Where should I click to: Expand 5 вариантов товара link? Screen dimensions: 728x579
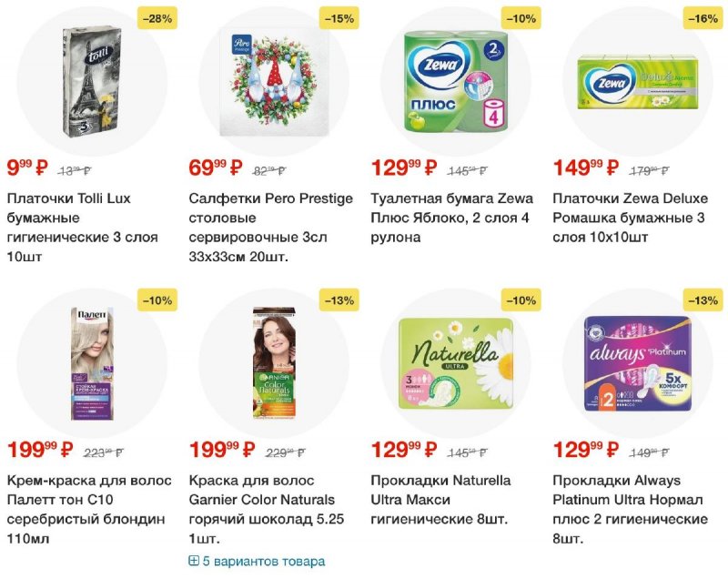click(257, 562)
